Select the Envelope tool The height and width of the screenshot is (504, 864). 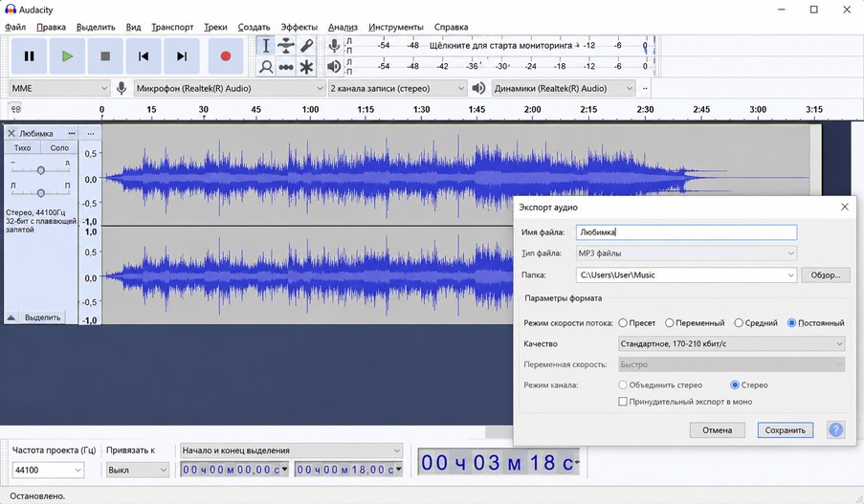[286, 46]
